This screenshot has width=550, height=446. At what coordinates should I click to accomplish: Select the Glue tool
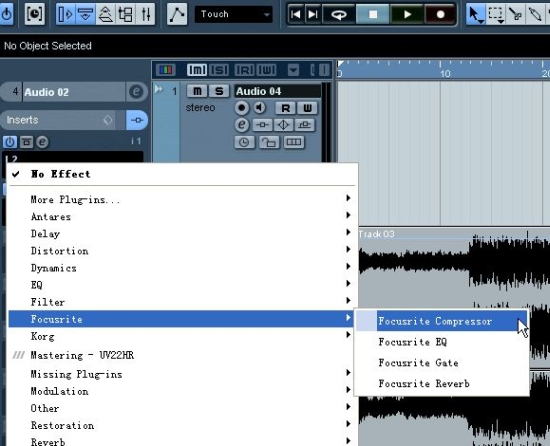click(x=535, y=14)
